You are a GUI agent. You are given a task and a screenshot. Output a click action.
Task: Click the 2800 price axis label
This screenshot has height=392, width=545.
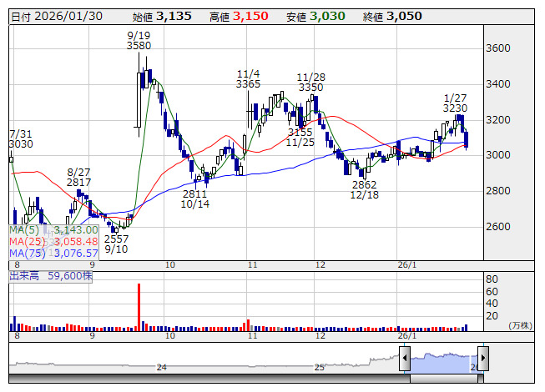coord(497,190)
